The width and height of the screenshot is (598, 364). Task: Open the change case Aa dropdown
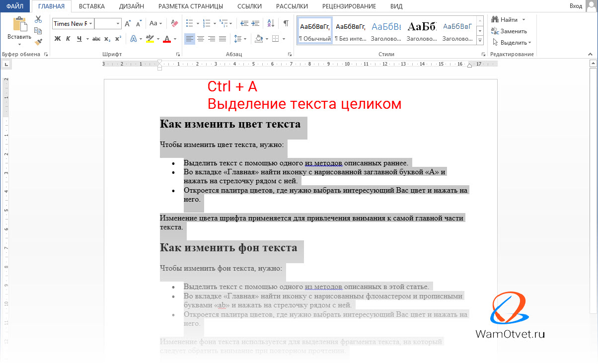(155, 23)
